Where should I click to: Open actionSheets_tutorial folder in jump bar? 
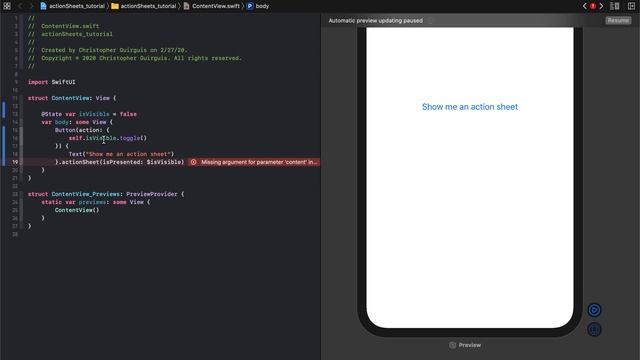(x=144, y=6)
